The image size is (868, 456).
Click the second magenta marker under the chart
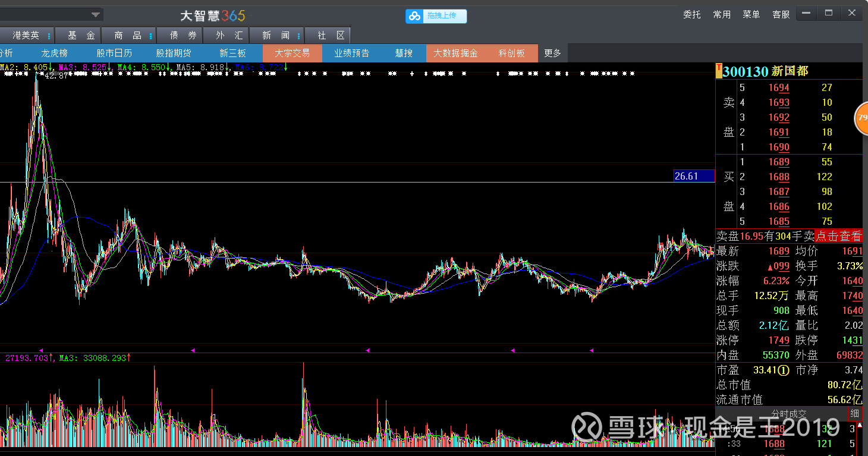[193, 351]
